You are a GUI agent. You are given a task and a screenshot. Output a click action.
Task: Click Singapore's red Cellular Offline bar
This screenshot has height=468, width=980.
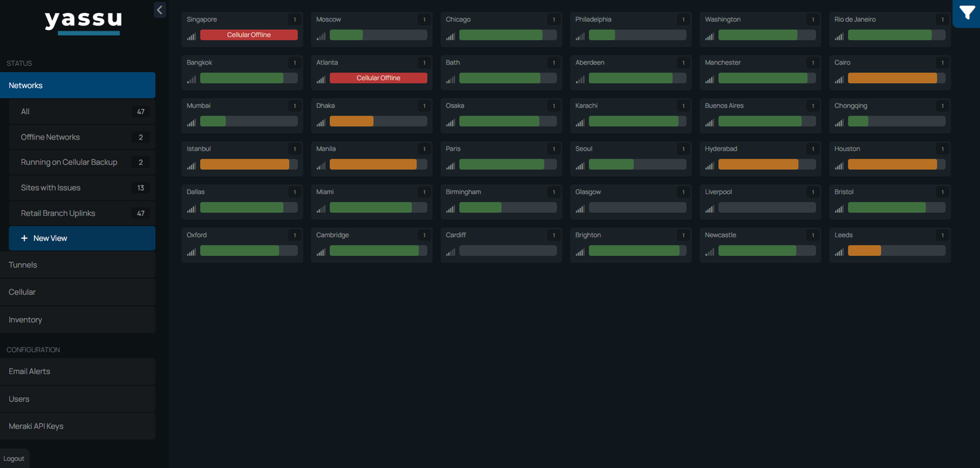tap(248, 35)
